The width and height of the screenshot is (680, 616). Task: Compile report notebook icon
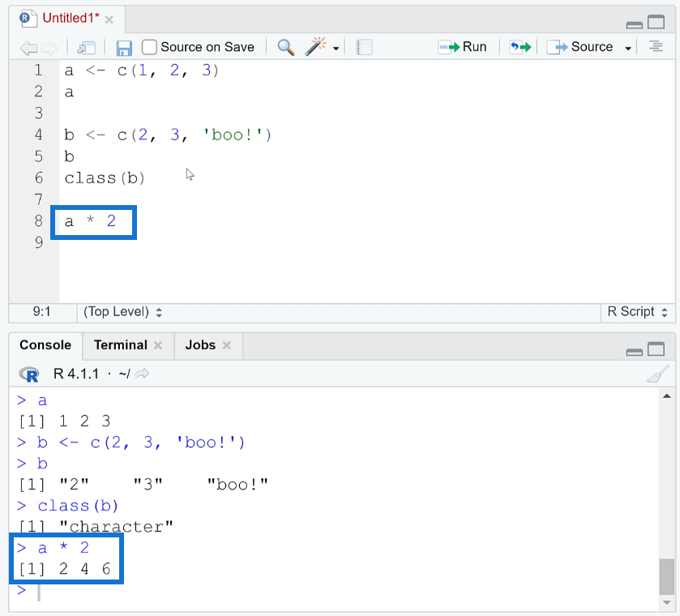point(364,47)
